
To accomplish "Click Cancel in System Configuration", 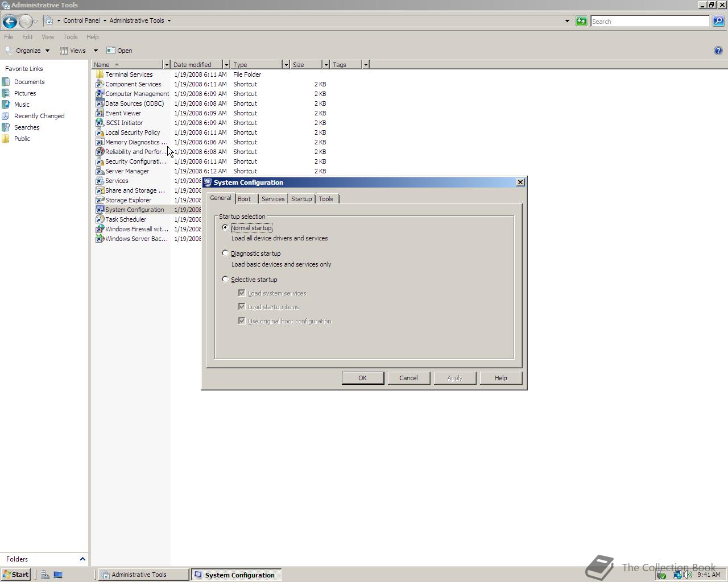I will (x=408, y=378).
